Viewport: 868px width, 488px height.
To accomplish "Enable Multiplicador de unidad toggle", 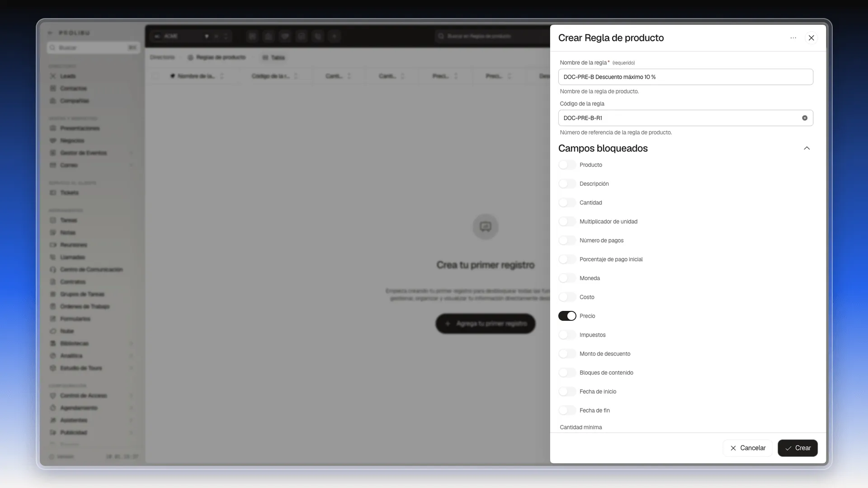I will [x=567, y=221].
